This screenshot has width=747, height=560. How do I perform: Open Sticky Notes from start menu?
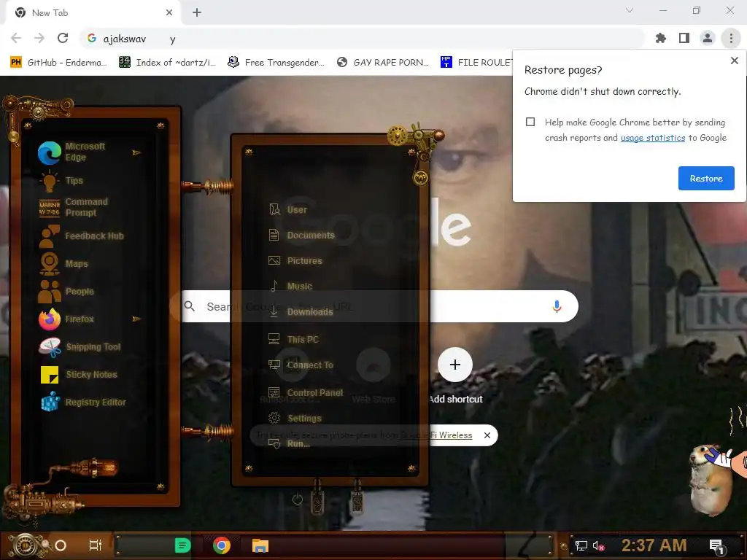click(80, 375)
